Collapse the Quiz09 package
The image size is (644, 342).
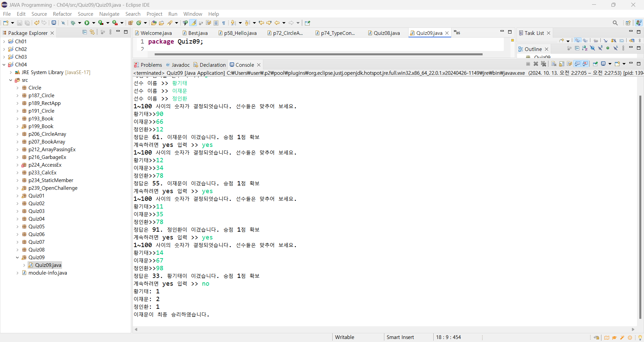17,258
